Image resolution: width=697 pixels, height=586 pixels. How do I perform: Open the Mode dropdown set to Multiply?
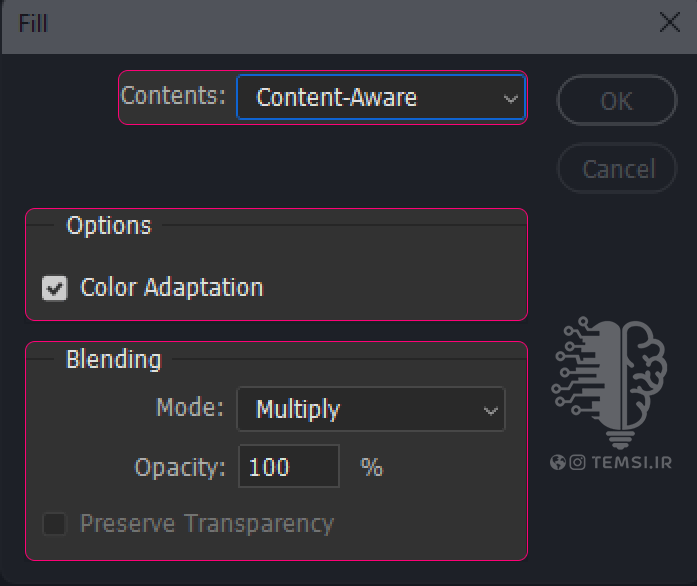tap(371, 409)
